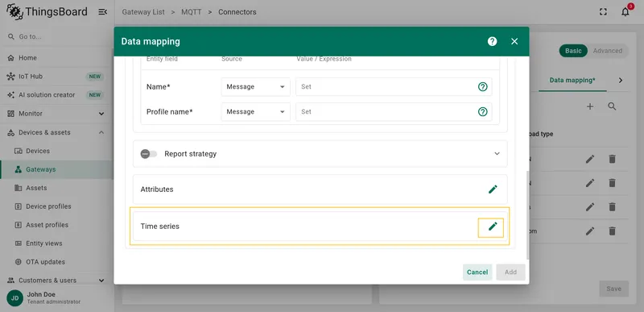Image resolution: width=644 pixels, height=312 pixels.
Task: Delete the last mapping row
Action: tap(612, 231)
